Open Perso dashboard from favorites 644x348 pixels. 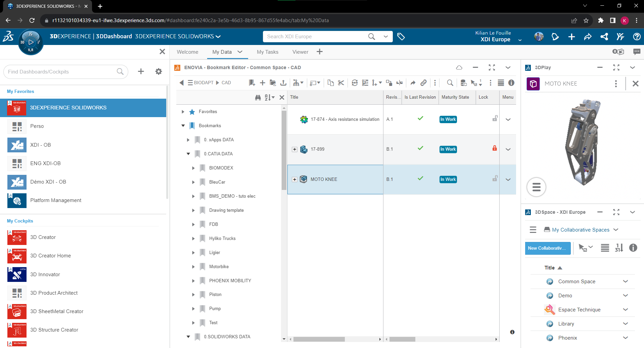(83, 126)
